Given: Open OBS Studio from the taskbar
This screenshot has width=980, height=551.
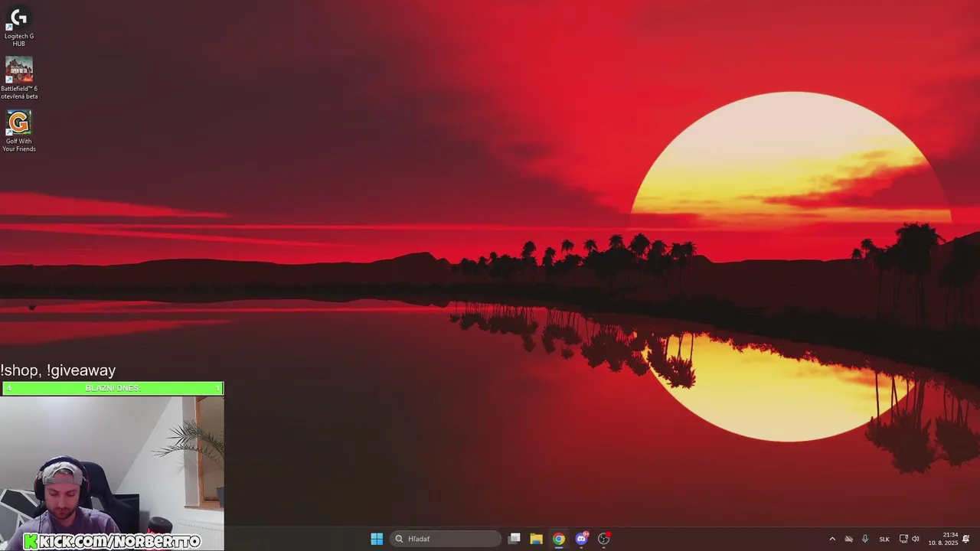Looking at the screenshot, I should point(603,539).
